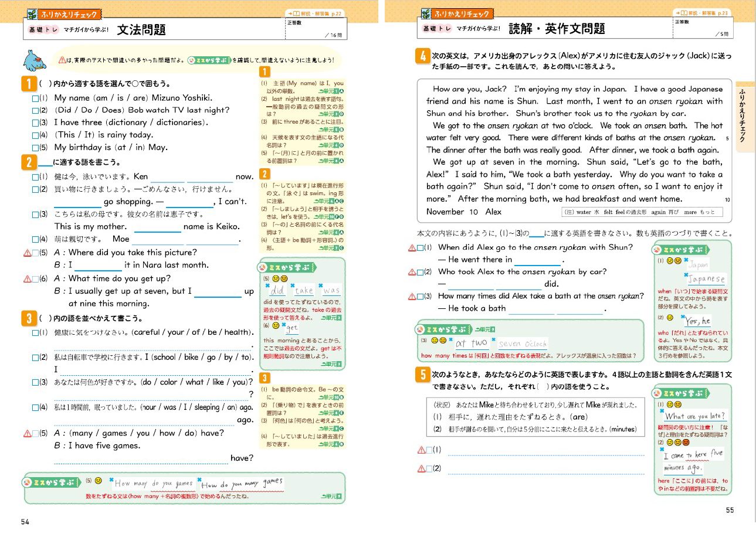Click the blank after 'He went there in'
This screenshot has width=756, height=534.
click(538, 260)
